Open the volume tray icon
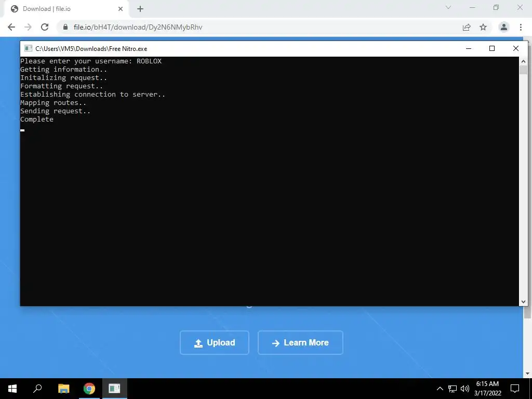The image size is (532, 399). pos(465,389)
